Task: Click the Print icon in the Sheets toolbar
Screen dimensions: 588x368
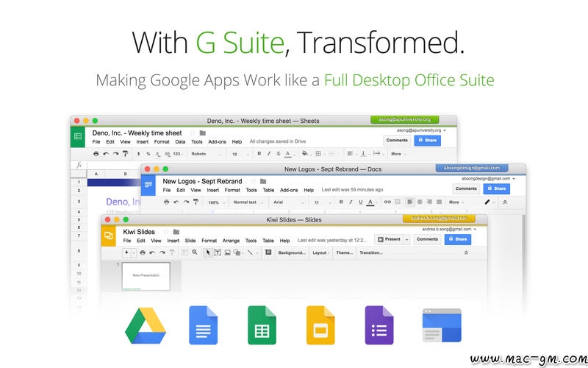Action: [96, 154]
